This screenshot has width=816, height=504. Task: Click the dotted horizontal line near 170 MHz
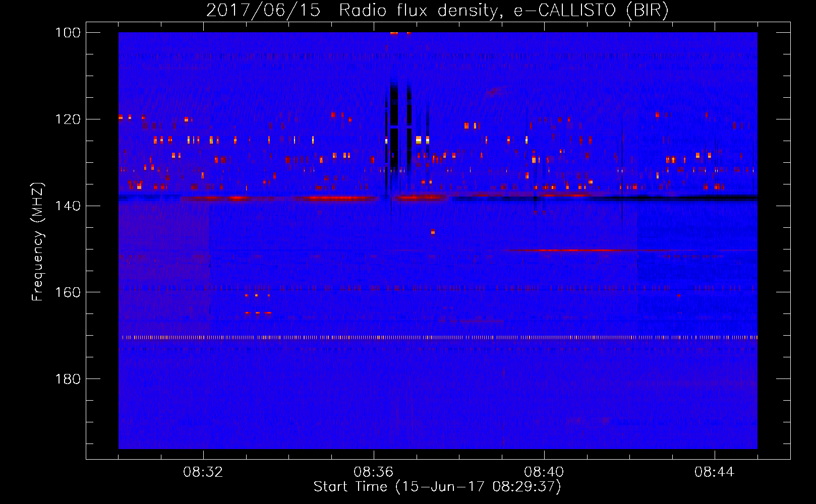click(x=438, y=337)
